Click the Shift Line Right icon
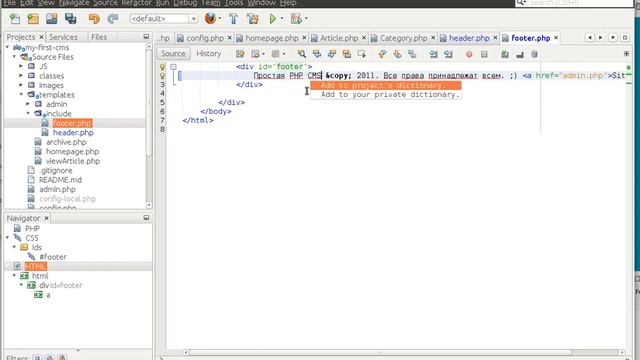 click(x=448, y=54)
